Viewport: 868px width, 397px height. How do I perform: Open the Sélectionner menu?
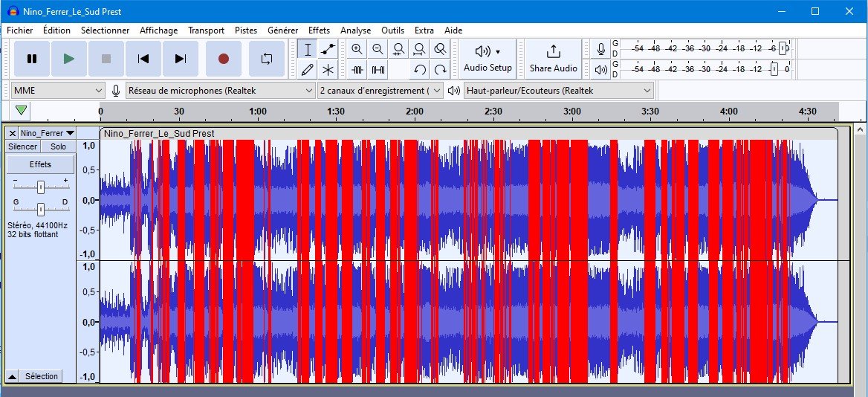(x=106, y=30)
